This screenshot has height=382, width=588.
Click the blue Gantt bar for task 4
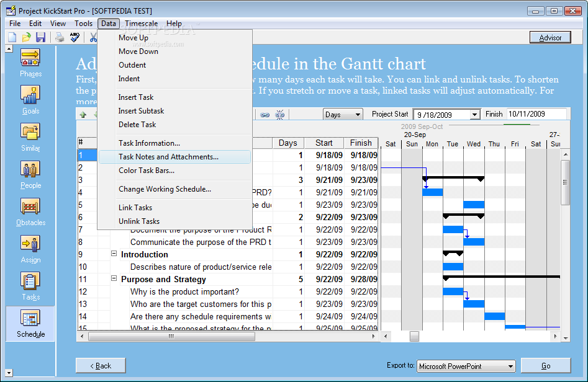[x=432, y=192]
